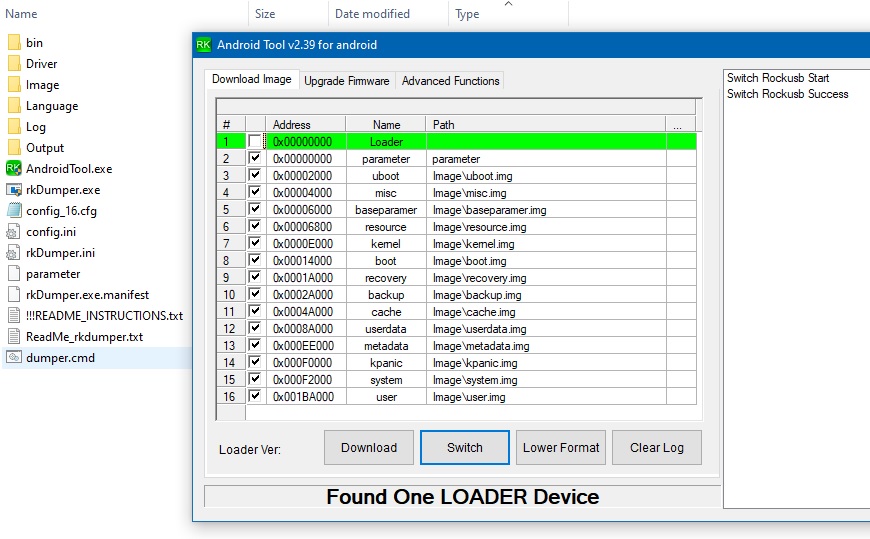Viewport: 870px width, 539px height.
Task: Uncheck the misc row checkbox
Action: tap(254, 193)
